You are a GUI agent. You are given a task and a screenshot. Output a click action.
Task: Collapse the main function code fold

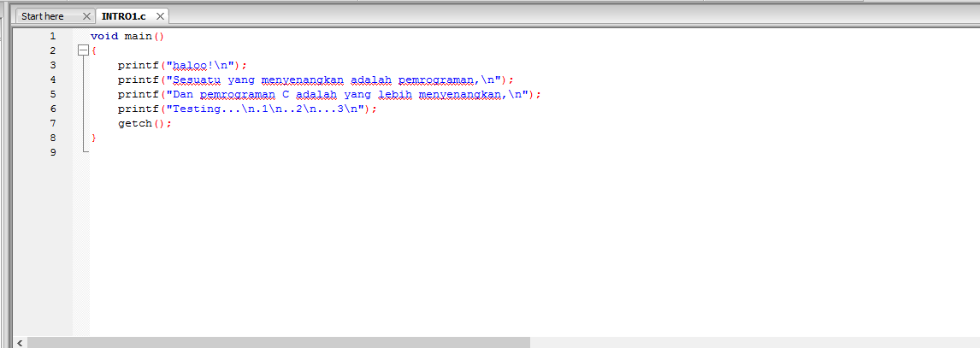(x=83, y=50)
